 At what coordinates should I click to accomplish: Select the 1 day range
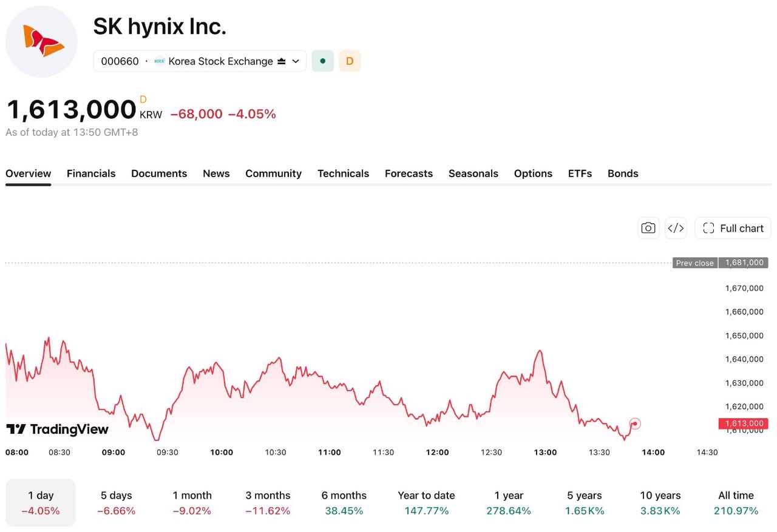[x=41, y=503]
